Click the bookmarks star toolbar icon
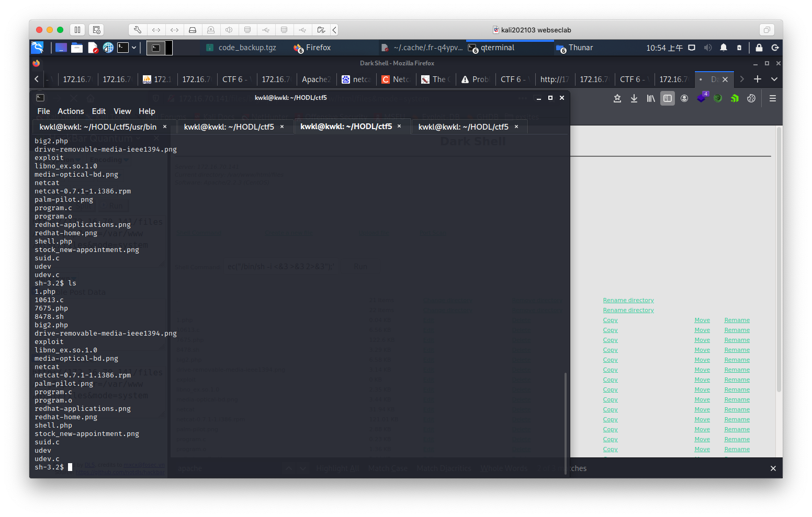 (617, 98)
